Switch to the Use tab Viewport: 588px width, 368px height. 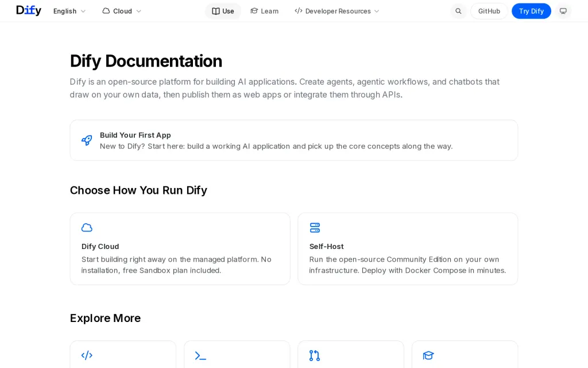(x=223, y=11)
